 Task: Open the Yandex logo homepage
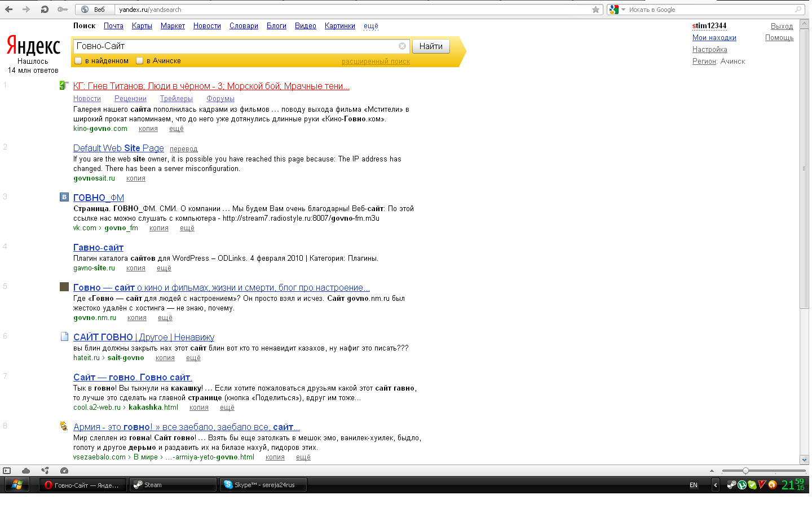point(33,46)
